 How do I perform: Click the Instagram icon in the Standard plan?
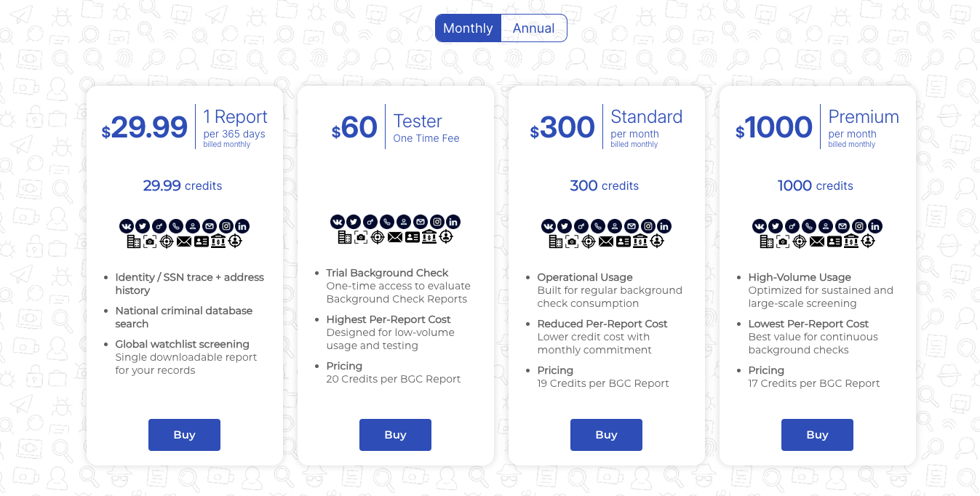pos(648,226)
